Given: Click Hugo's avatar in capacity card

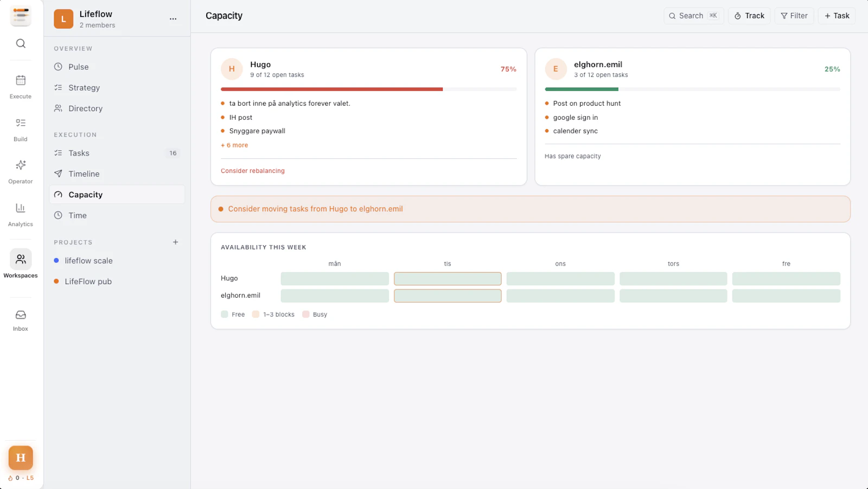Looking at the screenshot, I should click(x=232, y=69).
